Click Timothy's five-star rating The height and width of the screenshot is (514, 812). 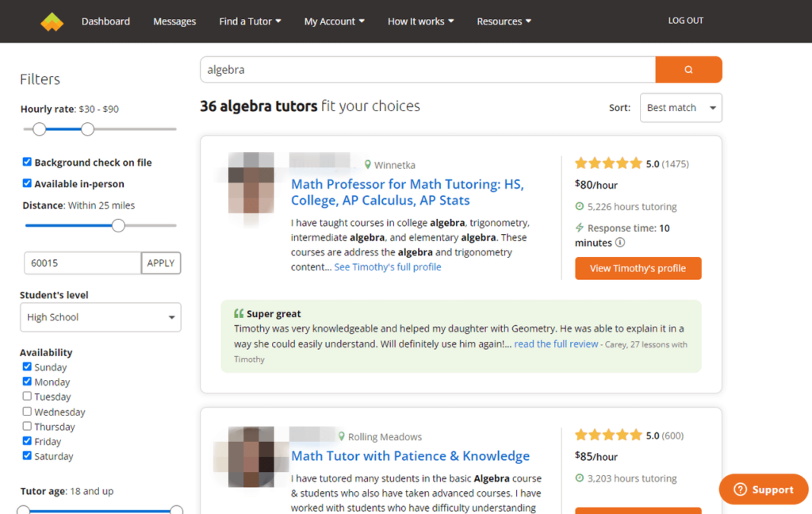[x=608, y=163]
